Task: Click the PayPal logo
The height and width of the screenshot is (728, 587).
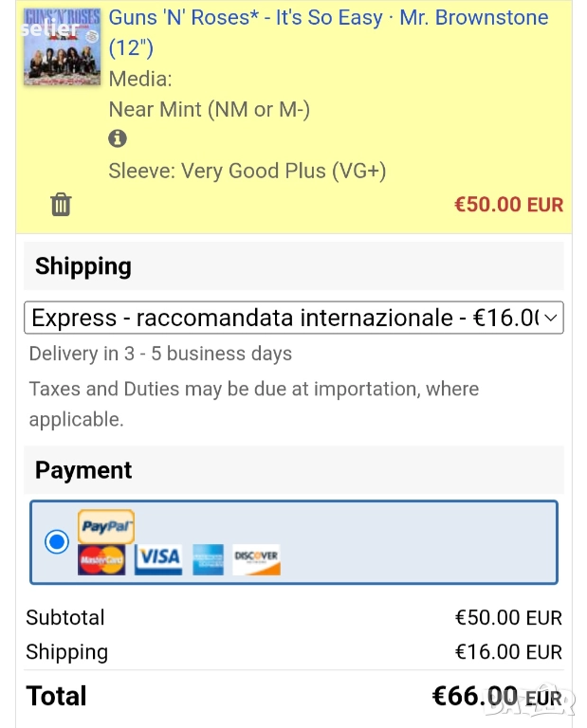Action: tap(106, 526)
